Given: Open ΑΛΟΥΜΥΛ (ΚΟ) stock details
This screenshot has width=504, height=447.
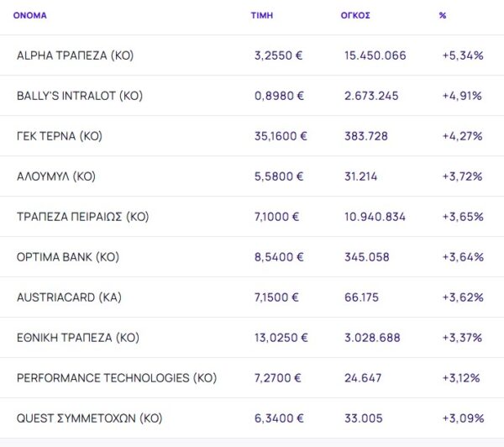Looking at the screenshot, I should [55, 176].
